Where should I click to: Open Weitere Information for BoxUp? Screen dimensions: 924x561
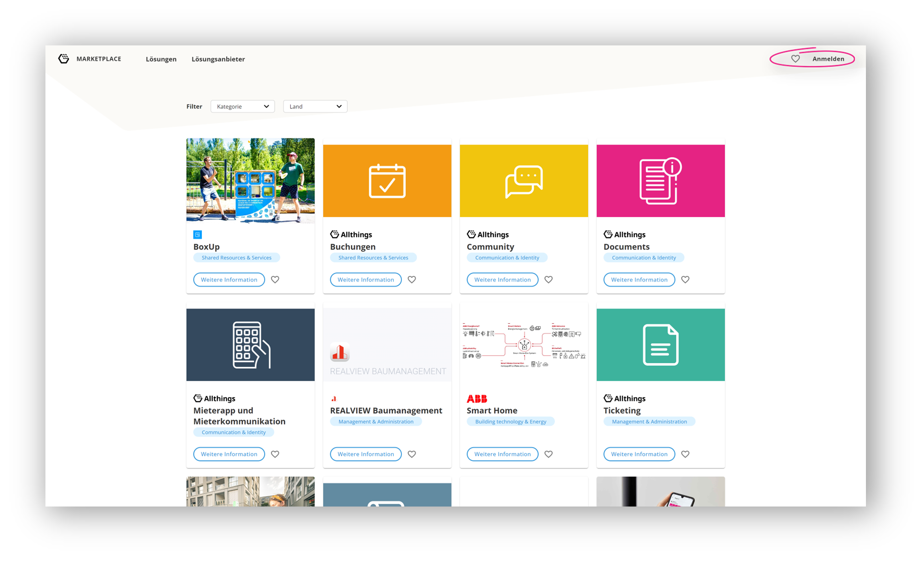point(229,279)
